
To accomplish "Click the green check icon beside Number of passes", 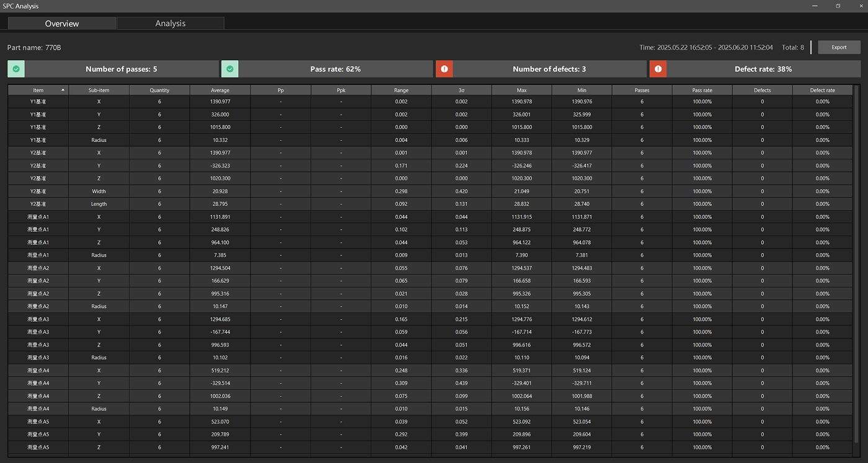I will click(16, 69).
